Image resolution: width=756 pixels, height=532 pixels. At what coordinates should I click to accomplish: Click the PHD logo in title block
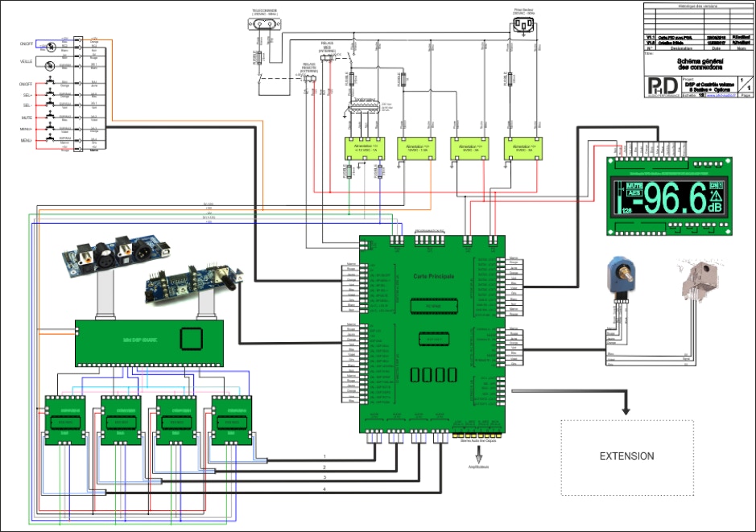tap(662, 85)
